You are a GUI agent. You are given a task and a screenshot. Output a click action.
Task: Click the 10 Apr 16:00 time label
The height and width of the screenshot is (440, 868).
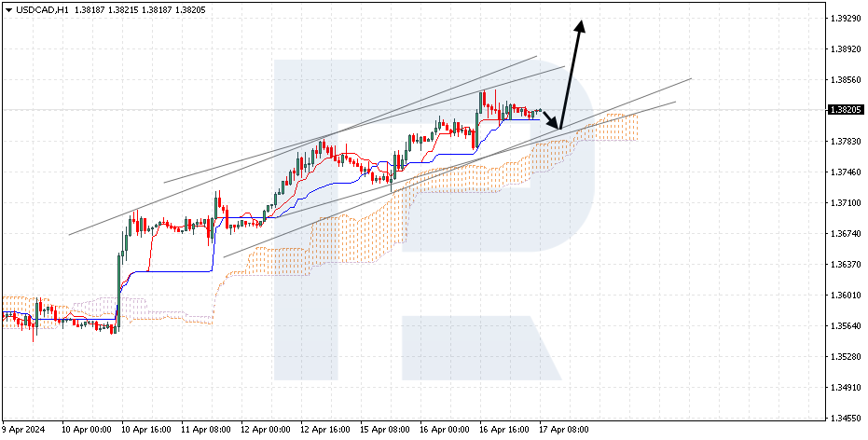tap(146, 430)
